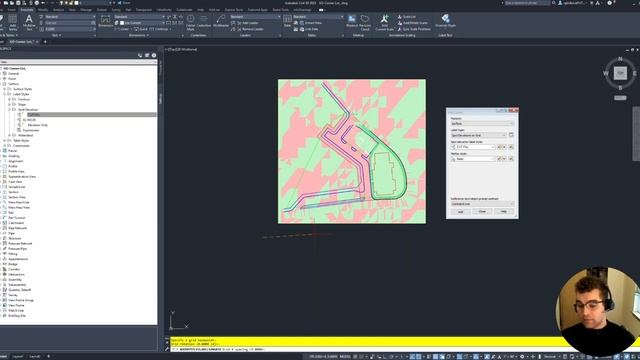Open the Spot elevation label style dropdown
The width and height of the screenshot is (640, 360).
click(473, 147)
